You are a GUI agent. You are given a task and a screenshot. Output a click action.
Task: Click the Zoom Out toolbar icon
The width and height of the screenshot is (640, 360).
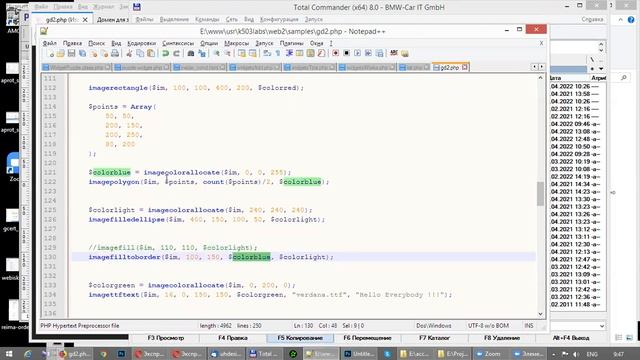coord(227,53)
